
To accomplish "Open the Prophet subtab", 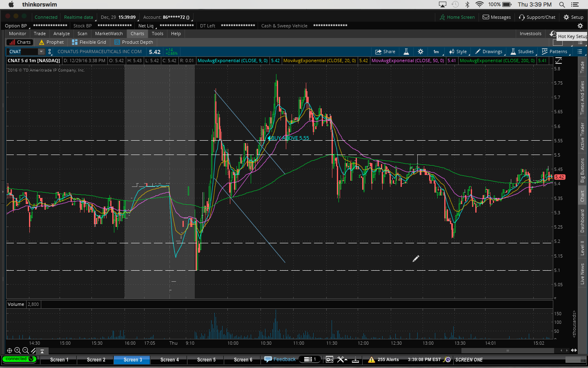I will tap(51, 42).
